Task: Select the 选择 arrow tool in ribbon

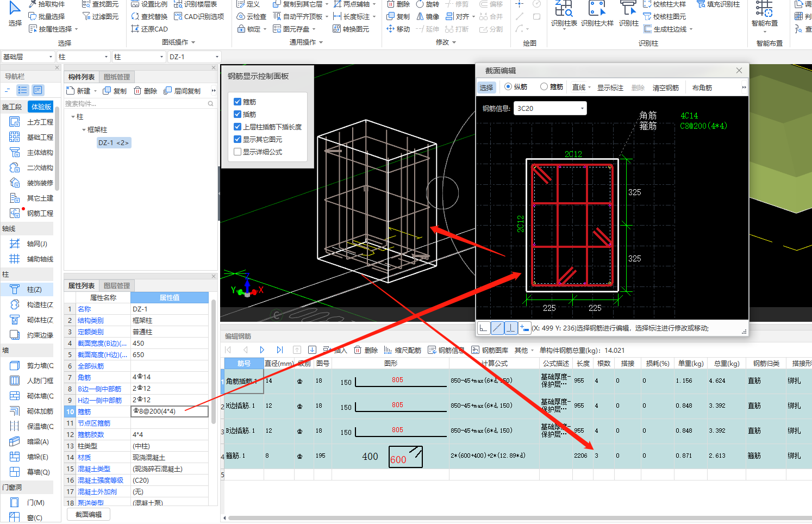Action: [x=15, y=14]
